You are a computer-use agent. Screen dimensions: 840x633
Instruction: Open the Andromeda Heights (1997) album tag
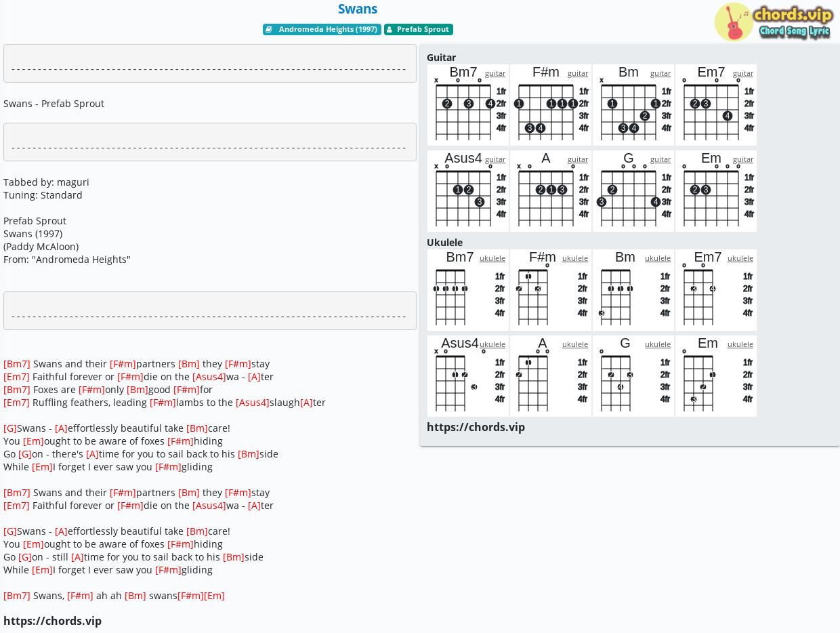[x=322, y=29]
